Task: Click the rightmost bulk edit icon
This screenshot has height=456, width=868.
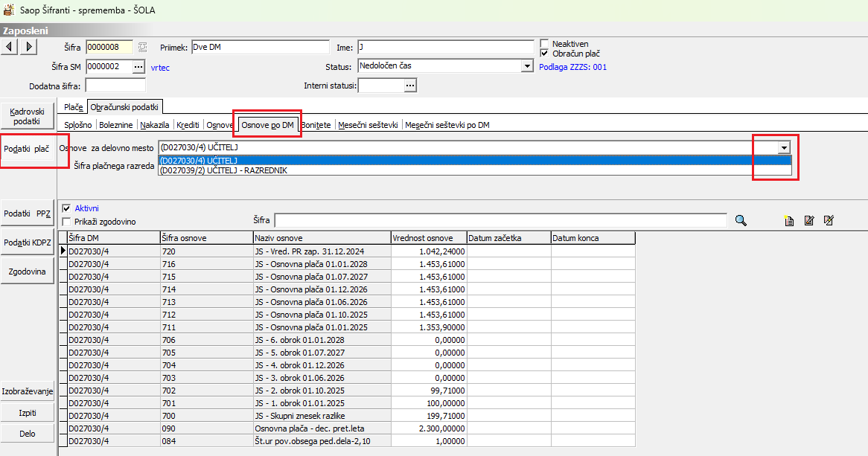Action: (x=829, y=220)
